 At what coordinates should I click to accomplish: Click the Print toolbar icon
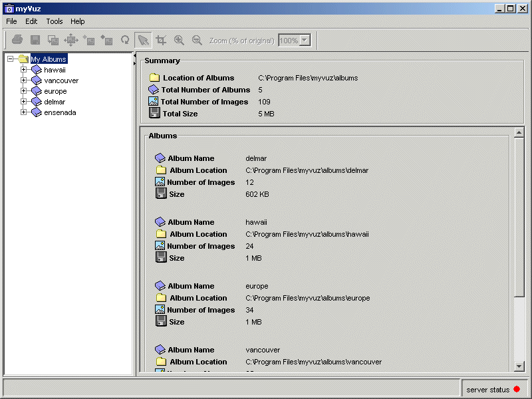tap(17, 40)
